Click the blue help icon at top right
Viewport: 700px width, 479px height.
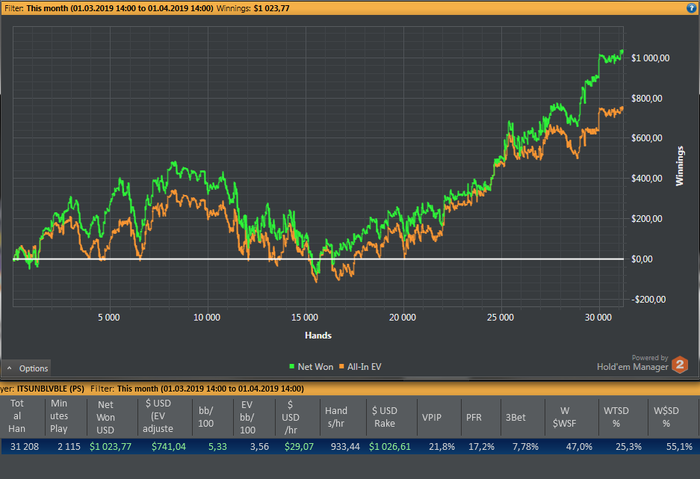pyautogui.click(x=691, y=8)
